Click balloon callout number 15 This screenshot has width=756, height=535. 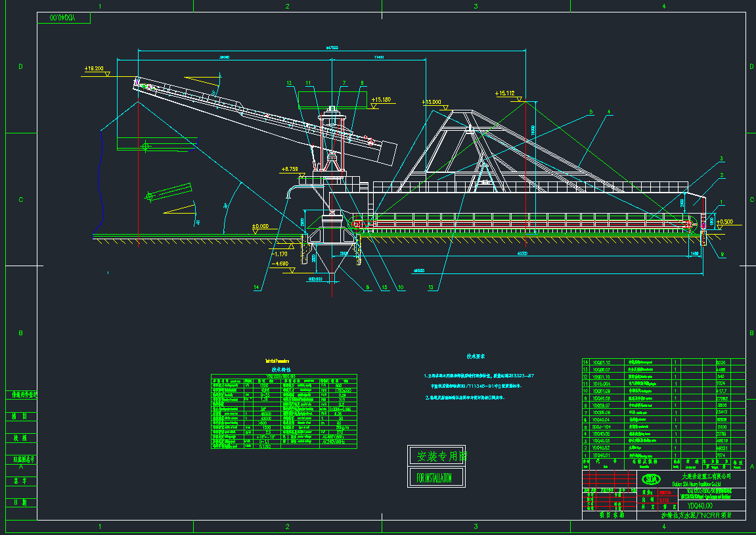click(x=384, y=287)
